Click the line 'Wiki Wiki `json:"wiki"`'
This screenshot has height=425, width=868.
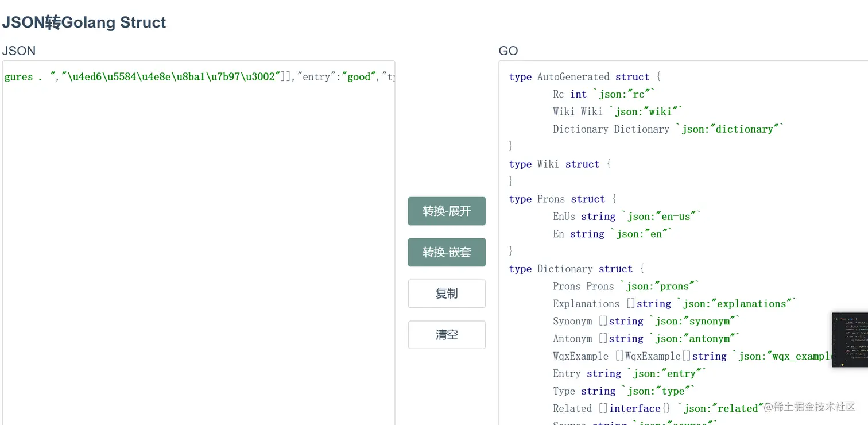[618, 111]
